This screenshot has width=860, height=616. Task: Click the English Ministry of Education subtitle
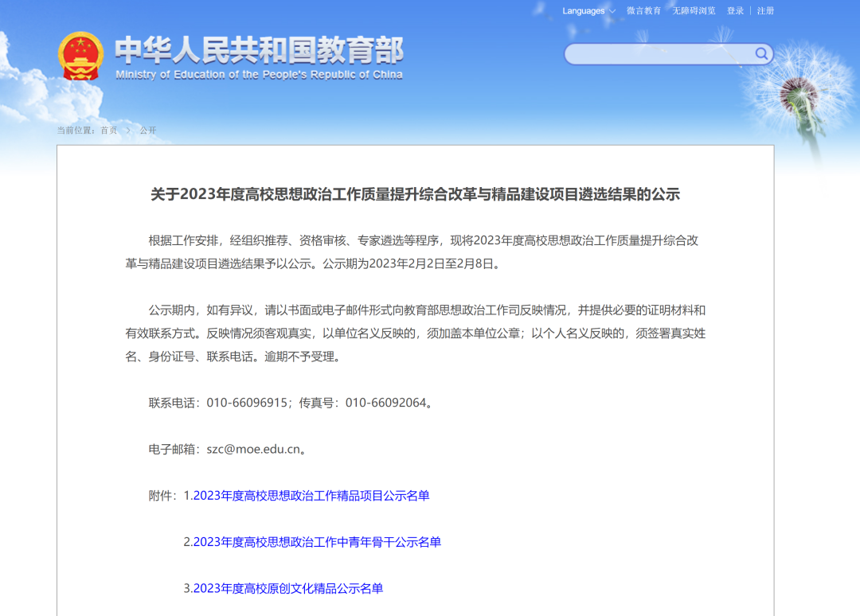(259, 75)
